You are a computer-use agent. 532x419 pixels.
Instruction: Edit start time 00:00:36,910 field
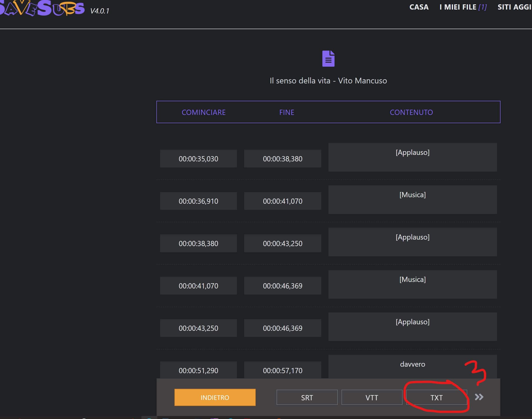coord(198,201)
